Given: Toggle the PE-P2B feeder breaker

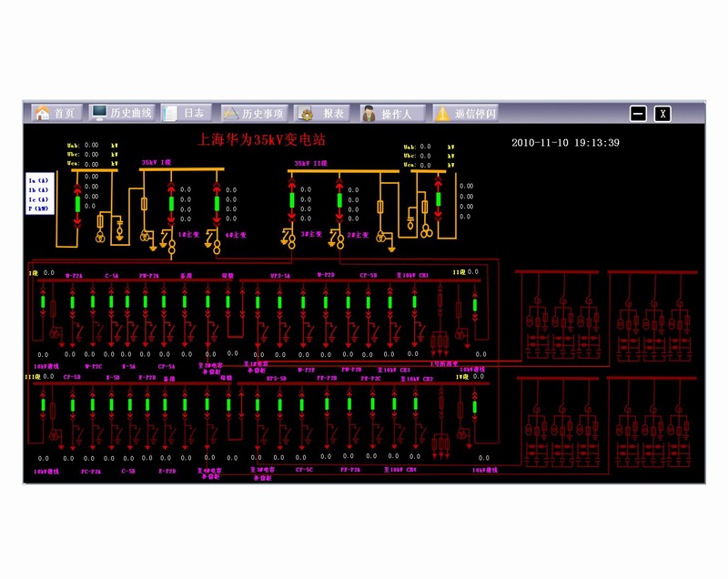Looking at the screenshot, I should tap(327, 404).
